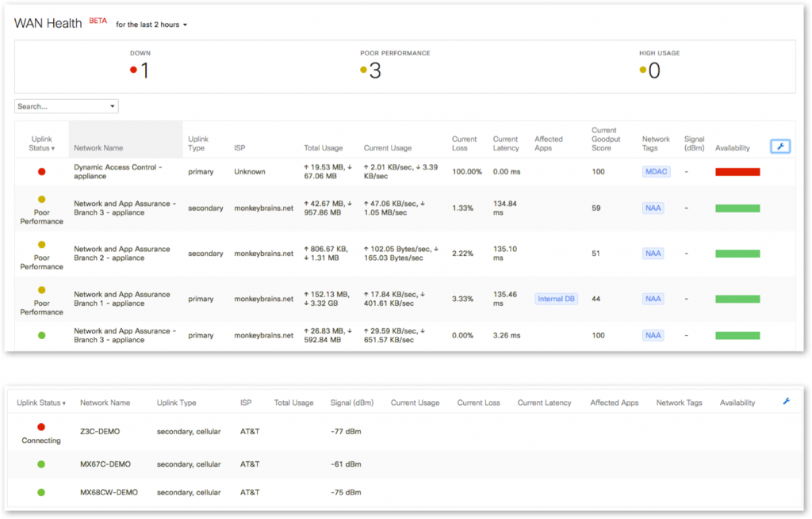Click the '0.00 ms' latency value
812x519 pixels.
[x=507, y=172]
